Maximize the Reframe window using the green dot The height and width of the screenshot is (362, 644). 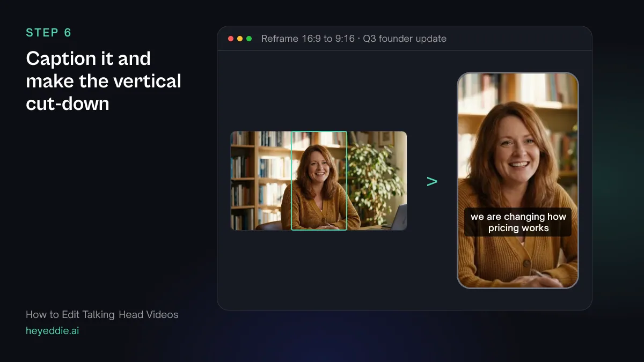249,39
